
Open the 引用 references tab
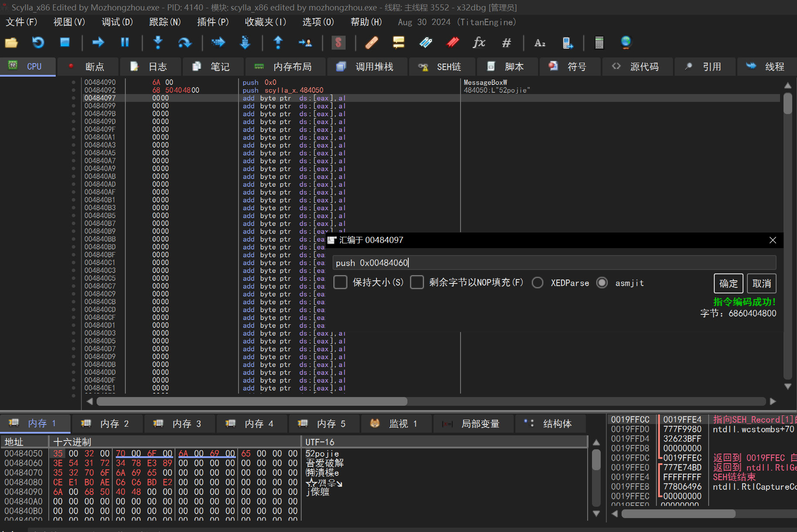(x=705, y=67)
